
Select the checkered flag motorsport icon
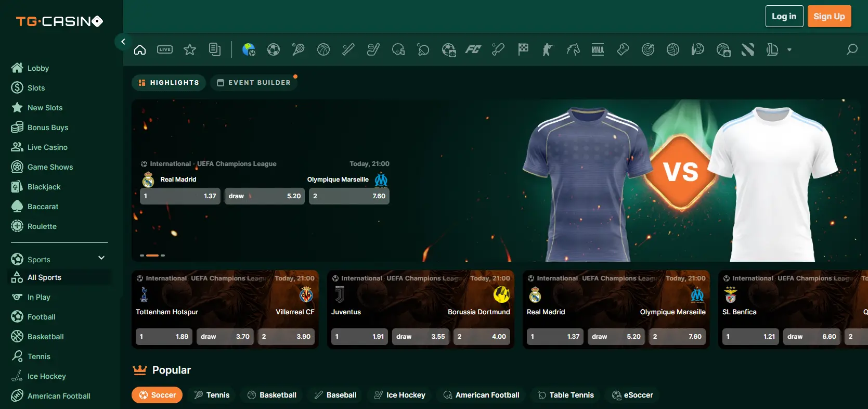pyautogui.click(x=523, y=49)
